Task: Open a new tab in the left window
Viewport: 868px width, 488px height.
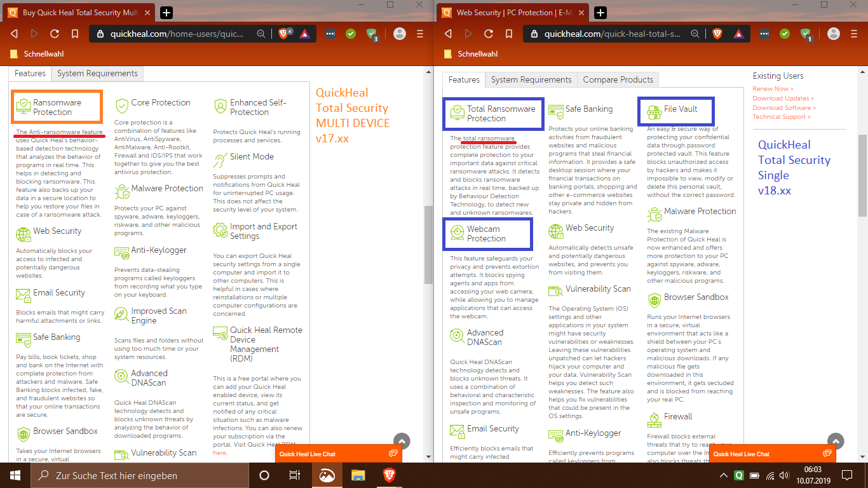Action: [x=166, y=13]
